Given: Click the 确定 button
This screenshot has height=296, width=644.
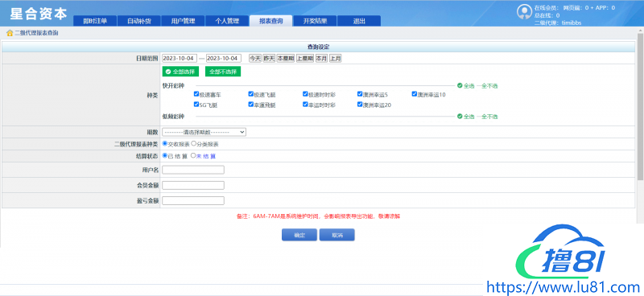Looking at the screenshot, I should point(299,235).
